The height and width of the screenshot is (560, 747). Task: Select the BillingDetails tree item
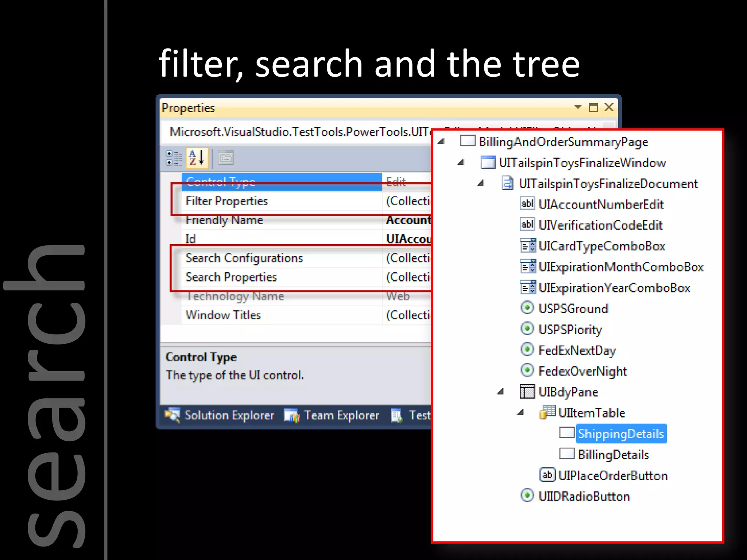click(613, 455)
